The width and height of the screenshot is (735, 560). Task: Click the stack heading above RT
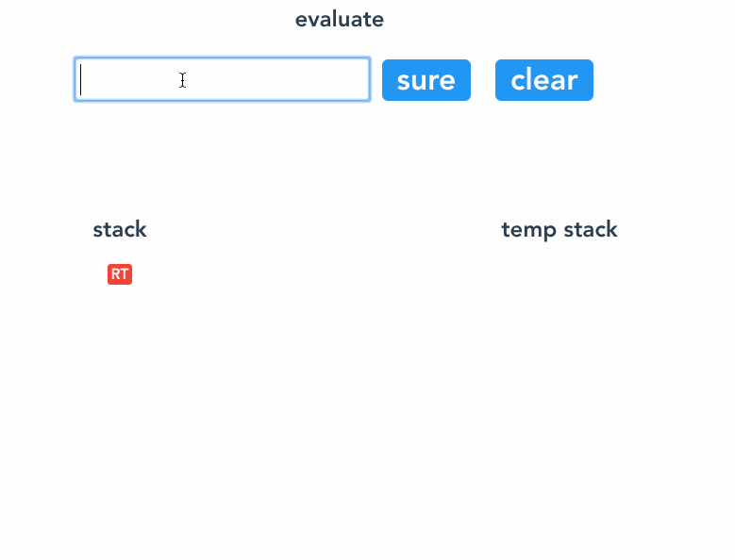pos(120,229)
